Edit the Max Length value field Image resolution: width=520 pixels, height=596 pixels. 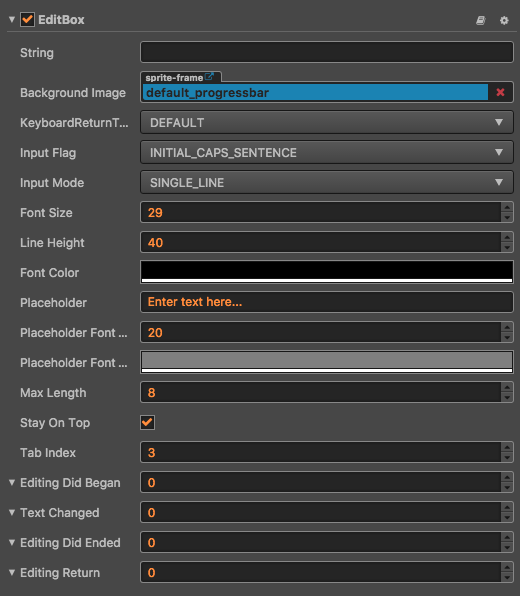(320, 392)
